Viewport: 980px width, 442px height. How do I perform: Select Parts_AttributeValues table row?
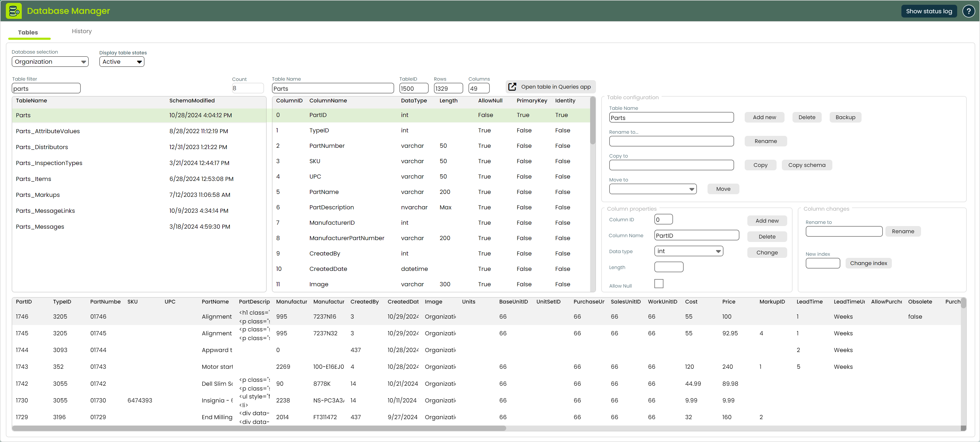139,131
